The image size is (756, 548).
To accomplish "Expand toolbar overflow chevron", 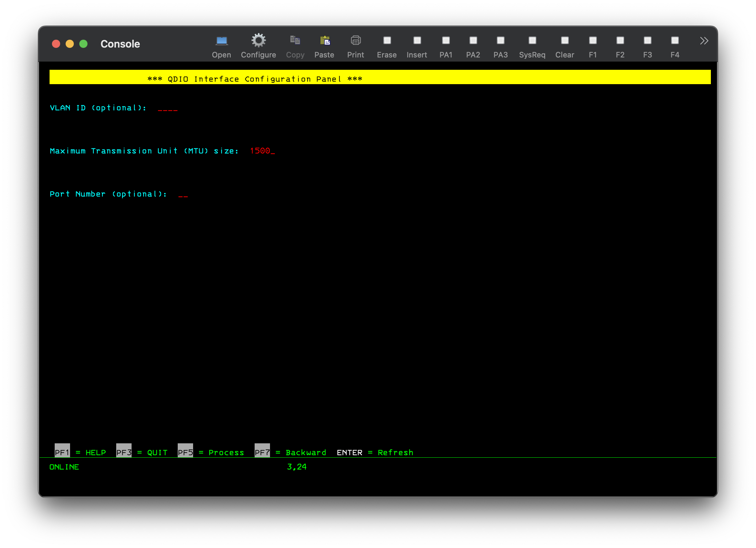I will (x=704, y=41).
